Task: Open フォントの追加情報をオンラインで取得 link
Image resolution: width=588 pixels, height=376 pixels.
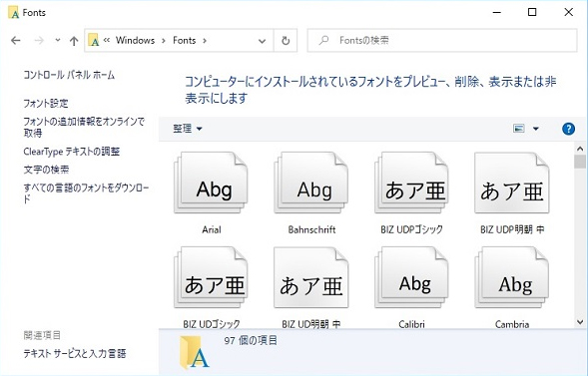Action: tap(84, 127)
